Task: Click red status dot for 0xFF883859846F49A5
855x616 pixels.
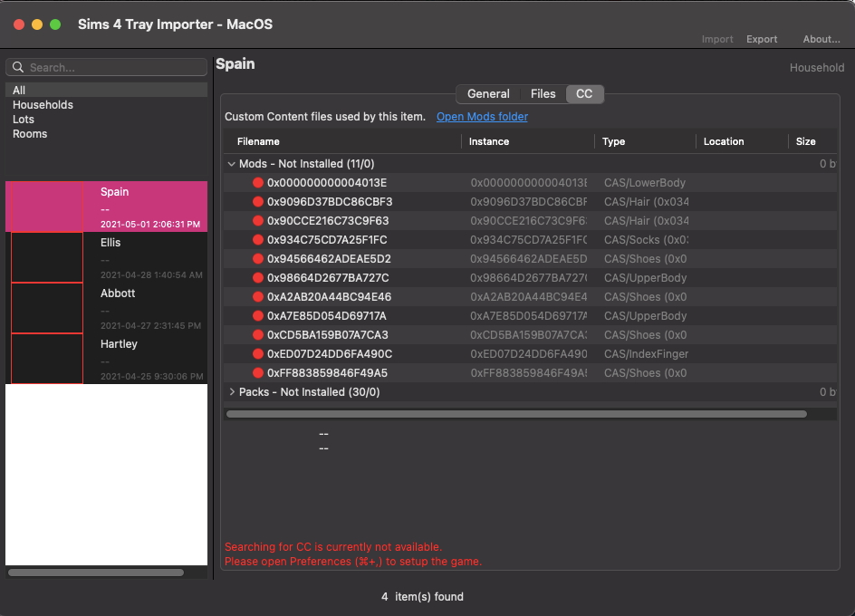Action: pyautogui.click(x=258, y=373)
